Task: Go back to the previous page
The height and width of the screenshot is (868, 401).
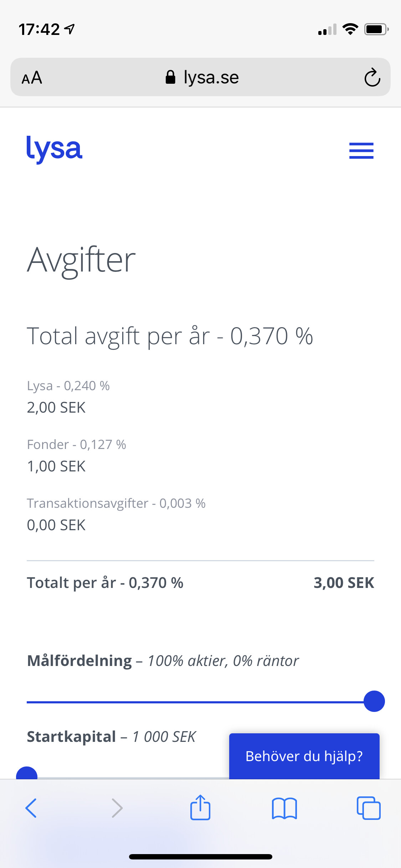Action: tap(31, 808)
